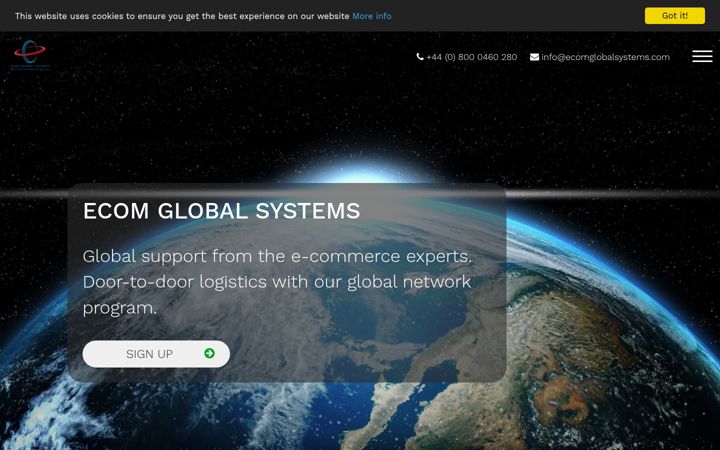Click the phone handset icon
This screenshot has width=720, height=450.
pyautogui.click(x=420, y=57)
